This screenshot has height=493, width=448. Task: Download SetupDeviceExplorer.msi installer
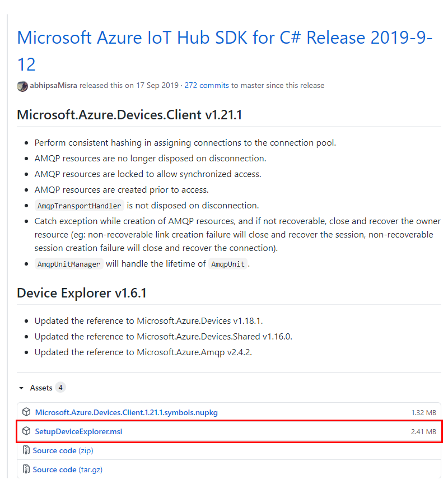(78, 431)
